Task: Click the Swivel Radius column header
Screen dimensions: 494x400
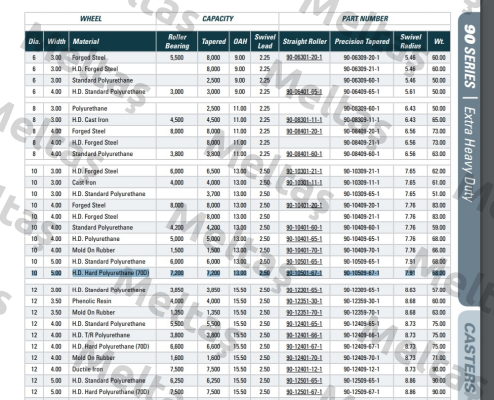Action: (410, 41)
